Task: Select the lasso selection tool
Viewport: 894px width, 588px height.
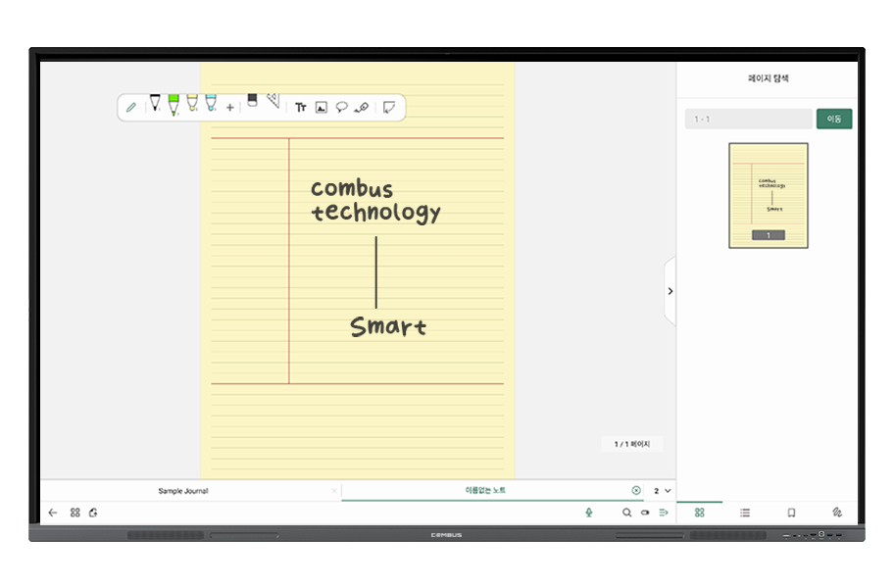Action: pos(341,107)
